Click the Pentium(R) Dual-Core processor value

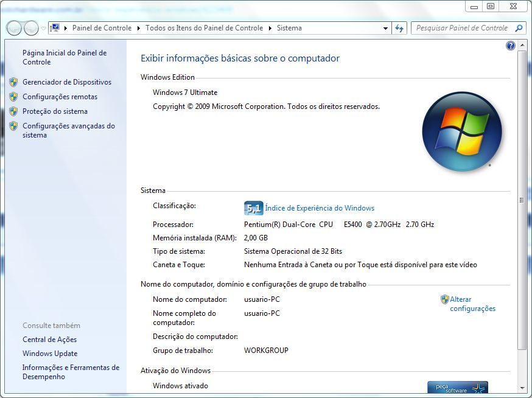click(x=339, y=225)
